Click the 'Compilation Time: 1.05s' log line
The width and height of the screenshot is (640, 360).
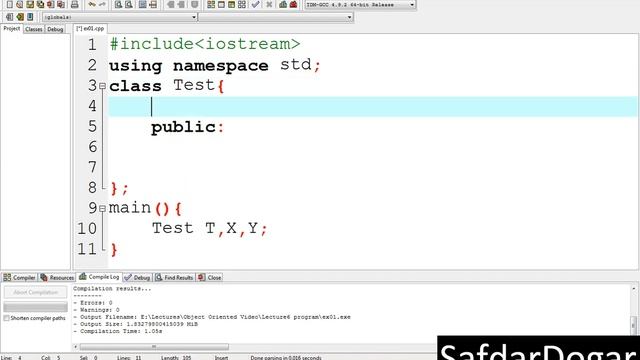118,331
